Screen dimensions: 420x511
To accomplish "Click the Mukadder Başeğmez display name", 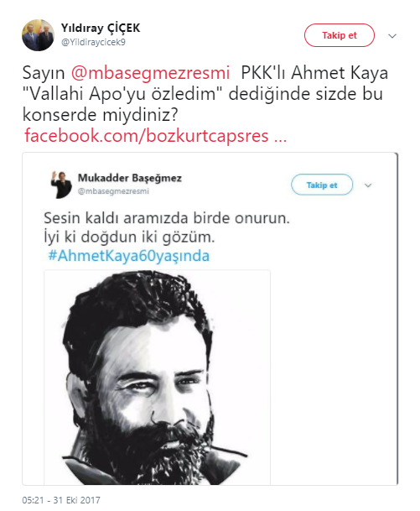I will click(130, 178).
